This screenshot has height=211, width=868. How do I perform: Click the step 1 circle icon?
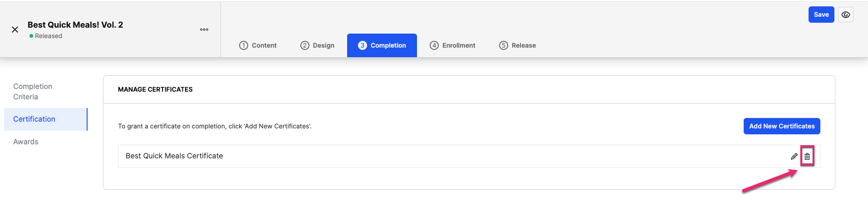click(244, 45)
